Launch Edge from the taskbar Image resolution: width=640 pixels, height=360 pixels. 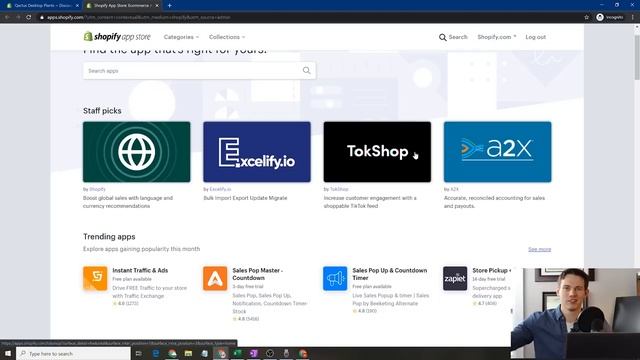tap(156, 353)
